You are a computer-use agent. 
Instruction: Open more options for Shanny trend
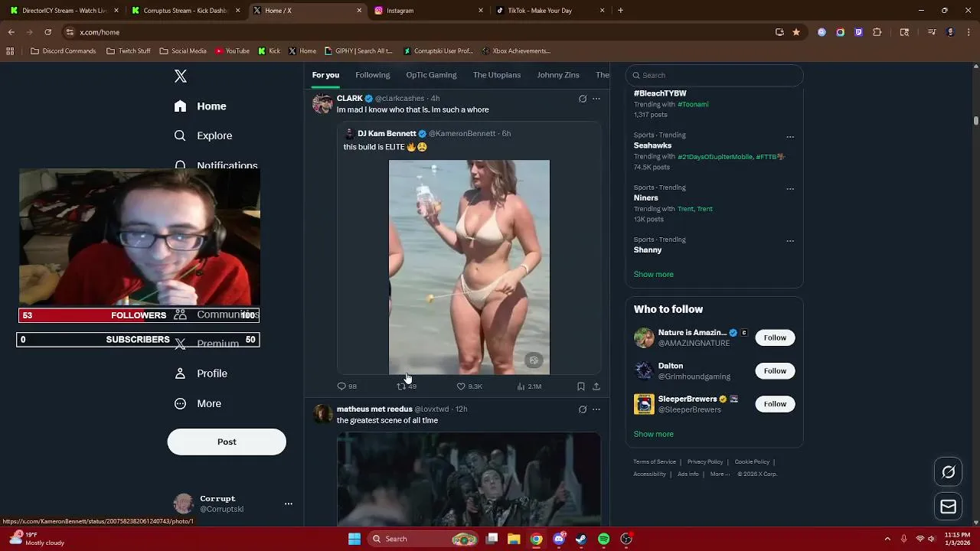[790, 241]
